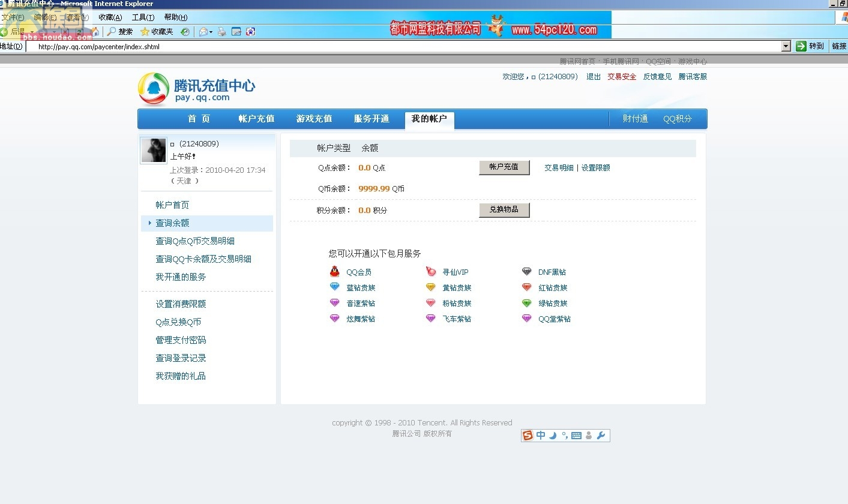
Task: Click the user avatar thumbnail
Action: point(154,150)
